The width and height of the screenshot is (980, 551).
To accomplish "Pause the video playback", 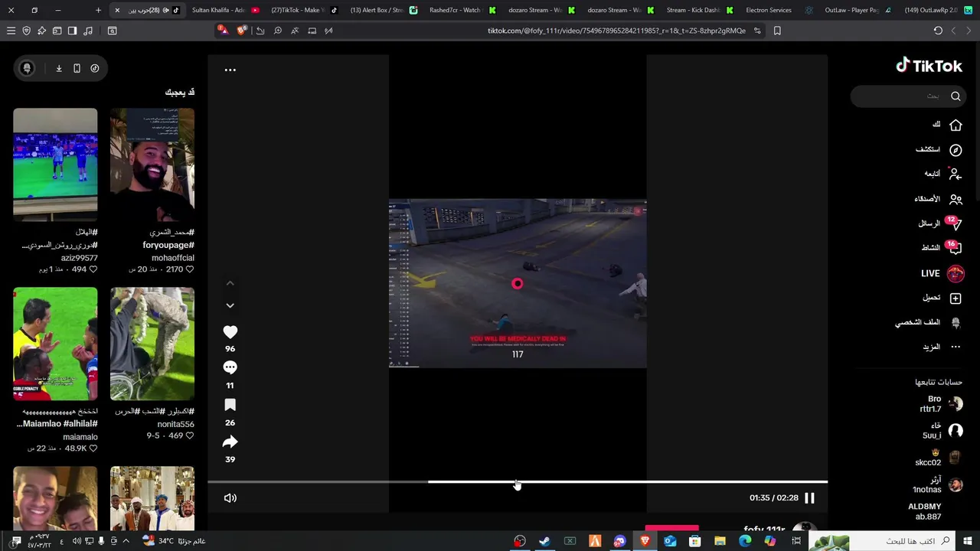I will point(809,498).
